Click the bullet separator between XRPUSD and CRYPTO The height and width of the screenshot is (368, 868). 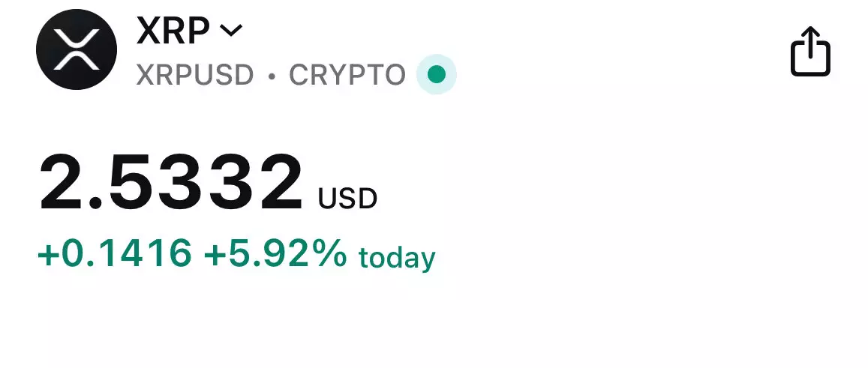[272, 75]
